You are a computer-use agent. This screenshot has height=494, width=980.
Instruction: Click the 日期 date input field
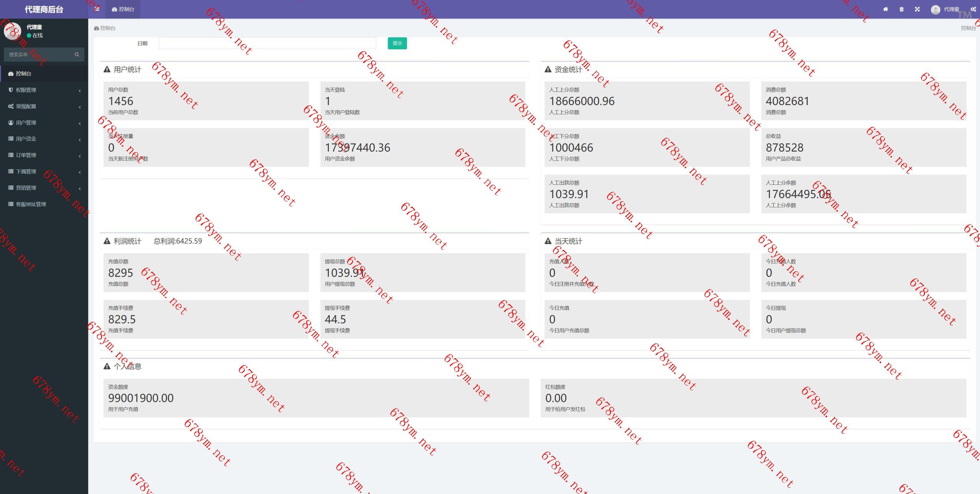(x=267, y=43)
